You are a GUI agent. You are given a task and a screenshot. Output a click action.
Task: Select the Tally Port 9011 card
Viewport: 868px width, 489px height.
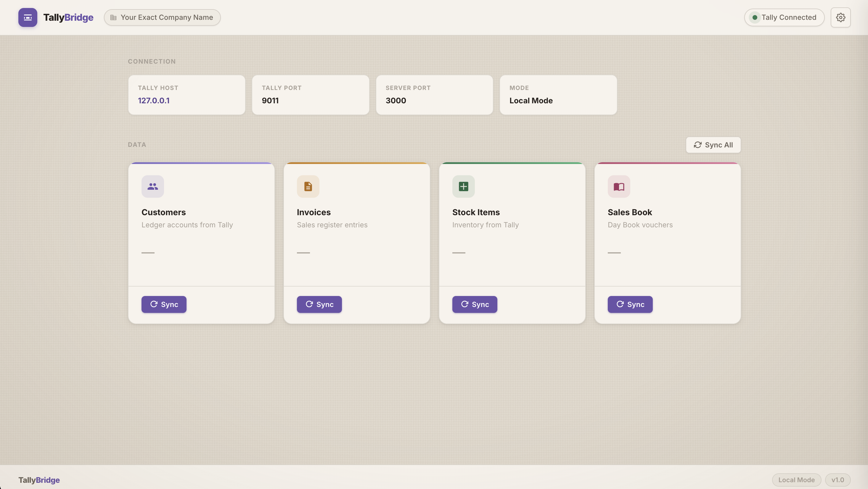coord(310,95)
